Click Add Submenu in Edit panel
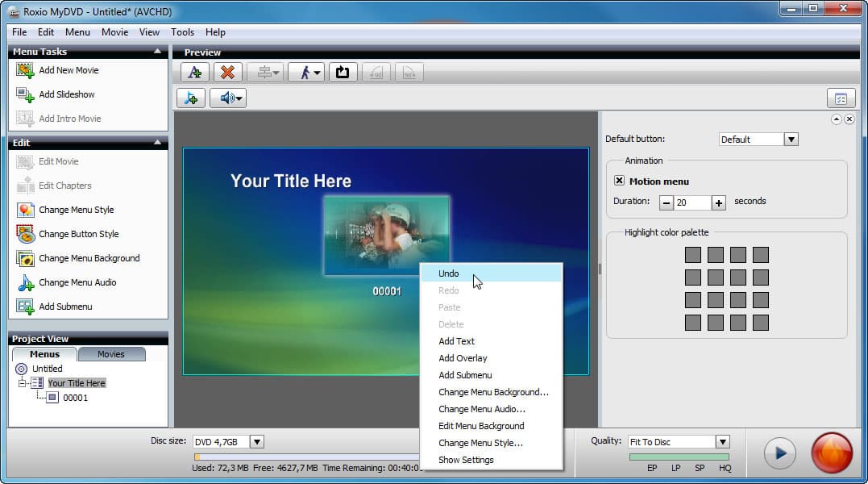 [65, 307]
